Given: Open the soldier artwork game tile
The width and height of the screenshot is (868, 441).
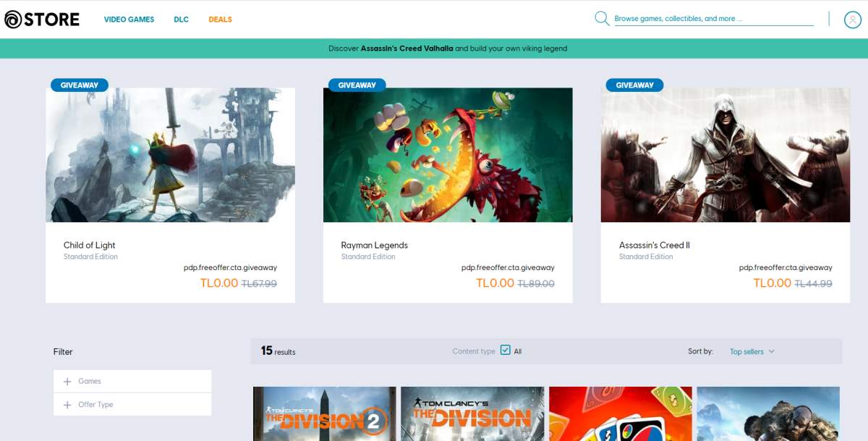Looking at the screenshot, I should 768,413.
